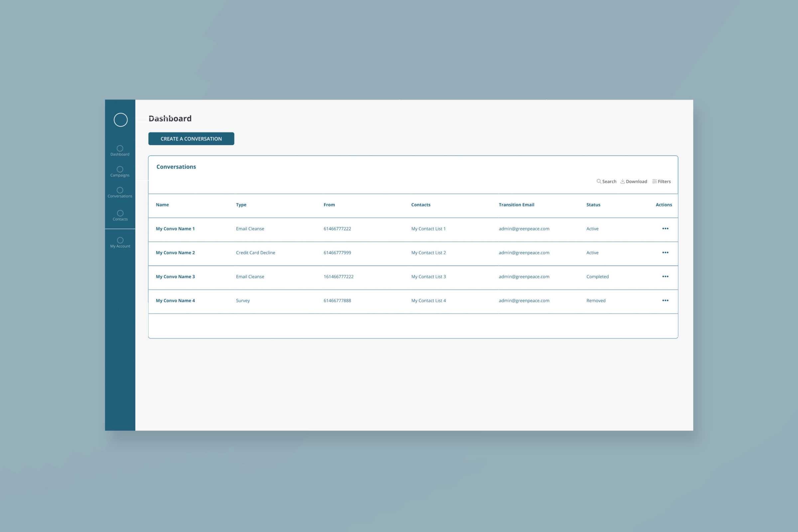
Task: Click My Contact List 3
Action: pyautogui.click(x=429, y=277)
